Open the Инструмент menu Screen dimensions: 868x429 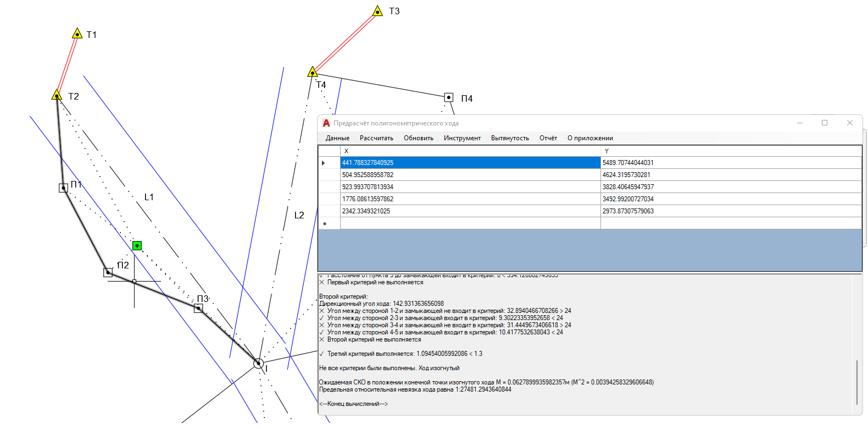462,138
